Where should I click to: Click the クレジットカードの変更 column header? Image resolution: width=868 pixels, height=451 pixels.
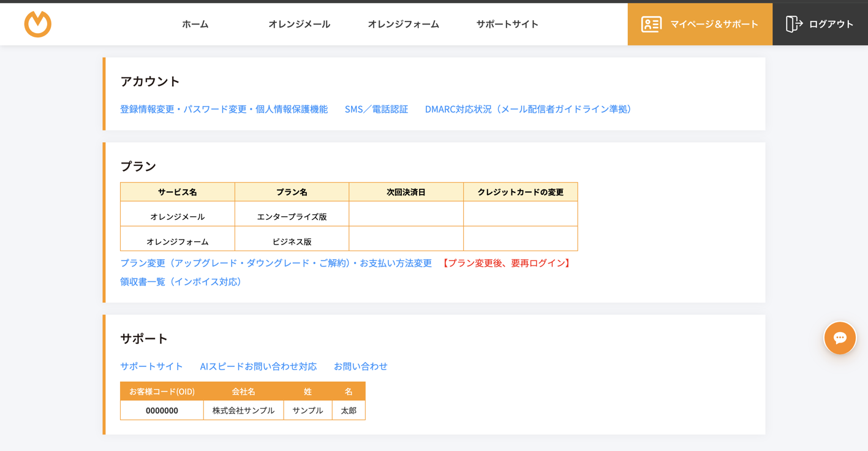pos(521,192)
